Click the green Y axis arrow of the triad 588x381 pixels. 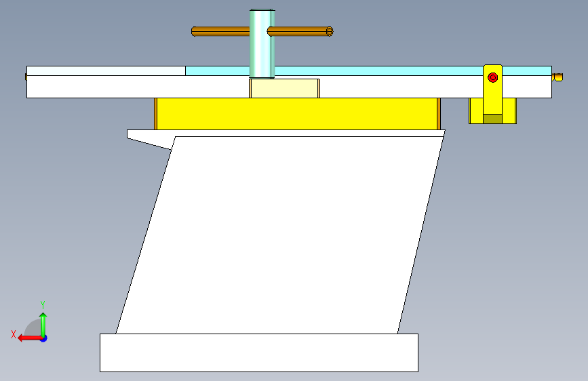(x=43, y=324)
